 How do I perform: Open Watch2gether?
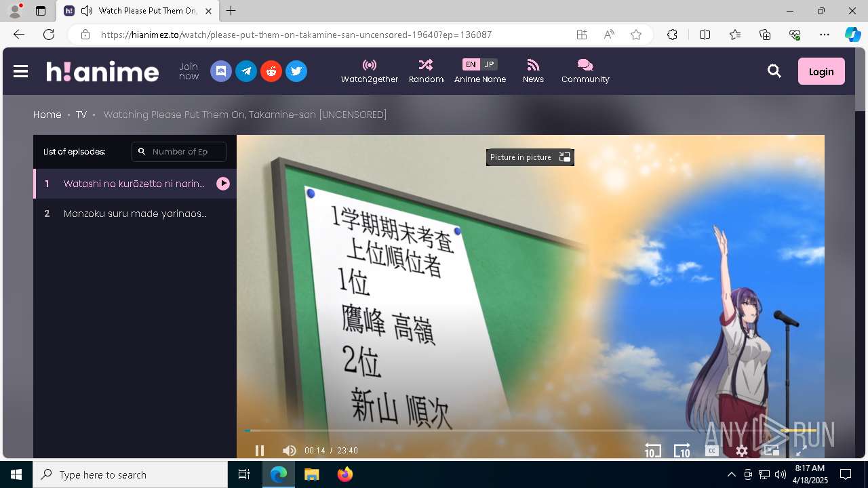click(x=370, y=71)
